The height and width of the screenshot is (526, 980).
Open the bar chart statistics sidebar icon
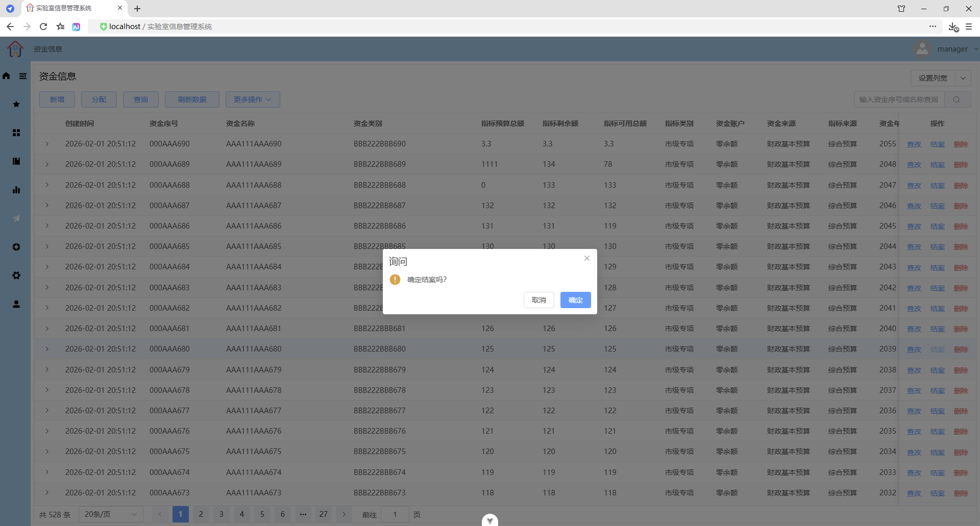(16, 190)
